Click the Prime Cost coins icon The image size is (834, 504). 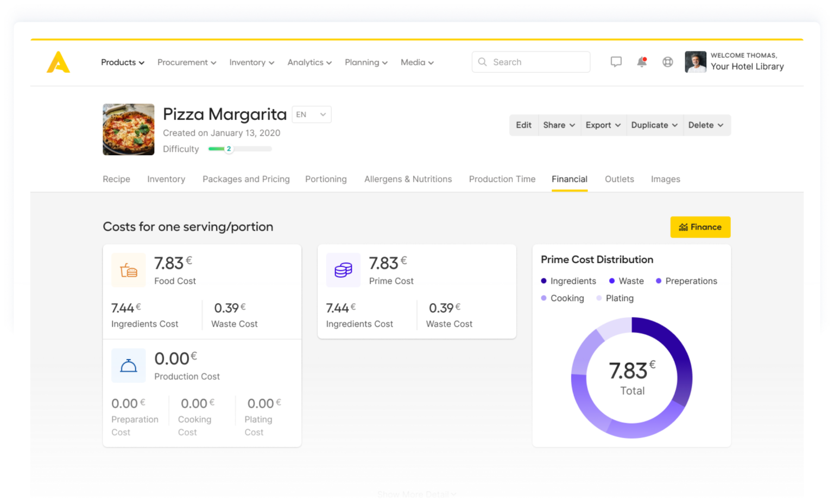tap(343, 270)
